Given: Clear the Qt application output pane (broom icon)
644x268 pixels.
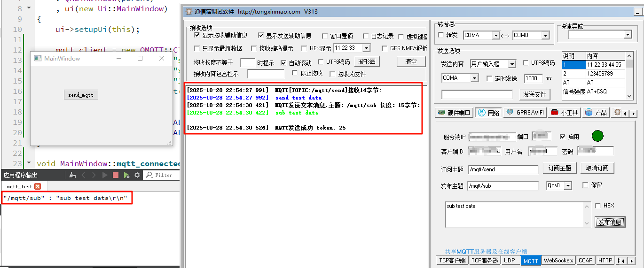Looking at the screenshot, I should (72, 175).
